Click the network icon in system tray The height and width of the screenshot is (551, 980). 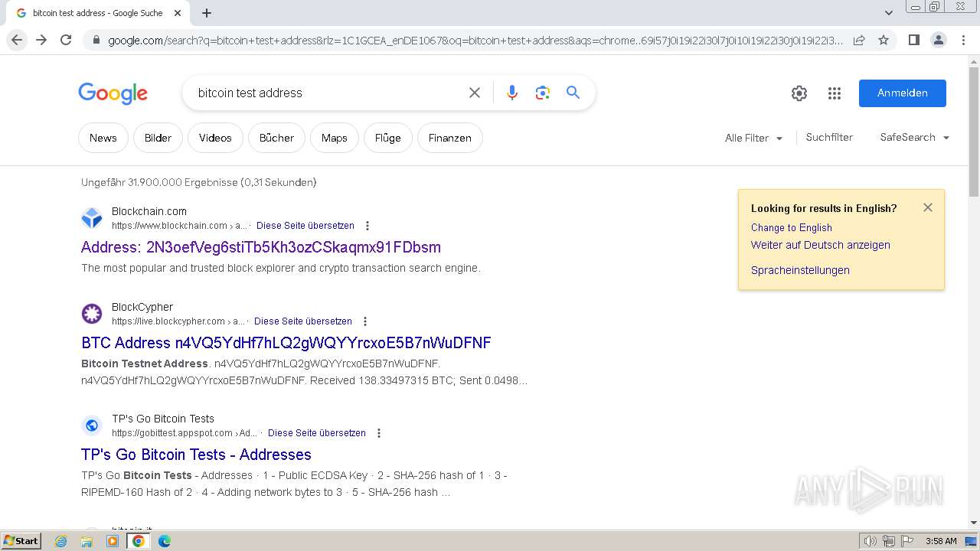click(x=889, y=541)
